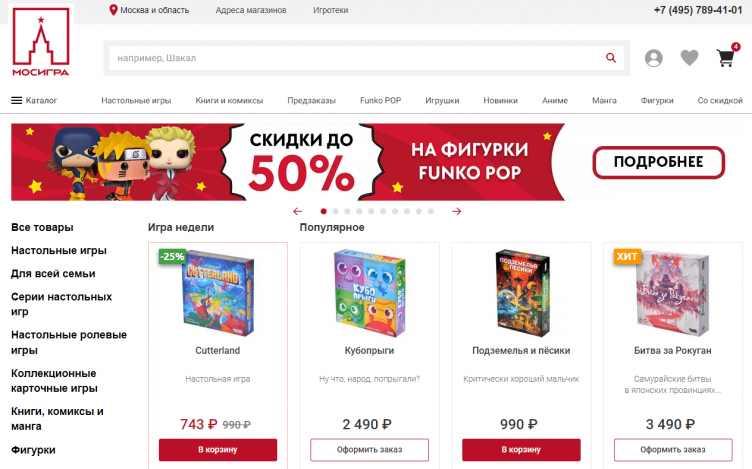
Task: Go to the previous banner slide arrow
Action: (297, 211)
